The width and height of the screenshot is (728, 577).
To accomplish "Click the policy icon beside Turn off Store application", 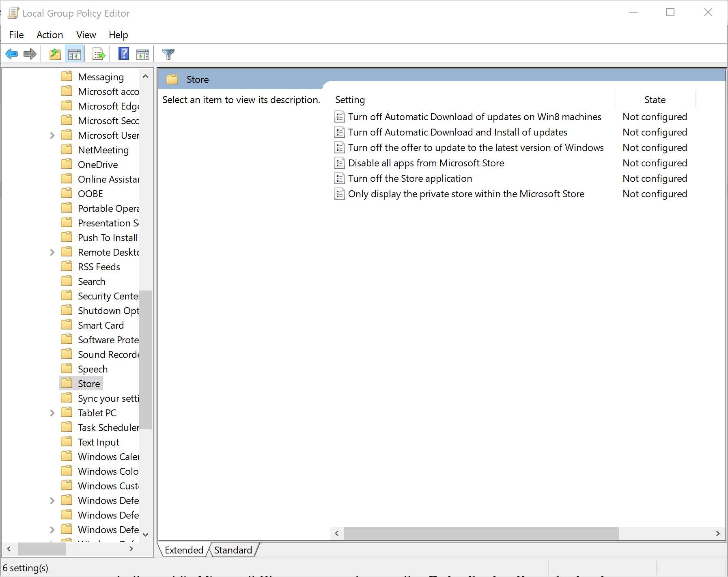I will 340,178.
